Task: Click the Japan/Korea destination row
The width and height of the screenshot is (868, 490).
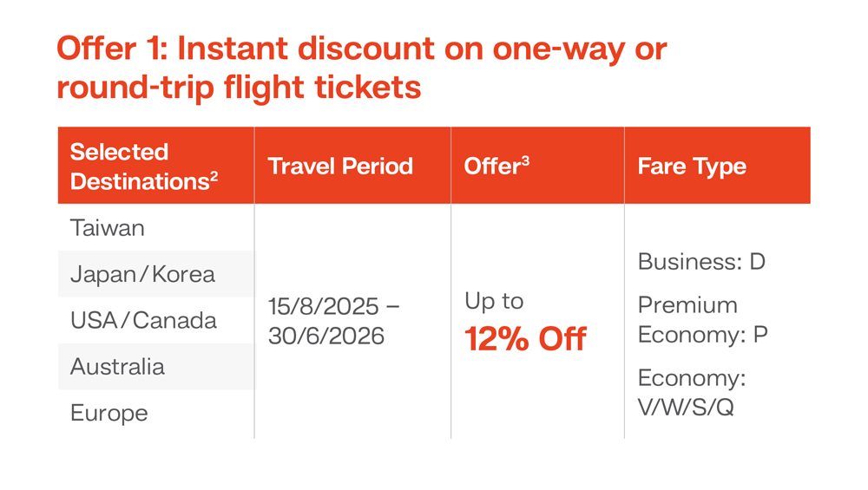Action: [x=156, y=274]
